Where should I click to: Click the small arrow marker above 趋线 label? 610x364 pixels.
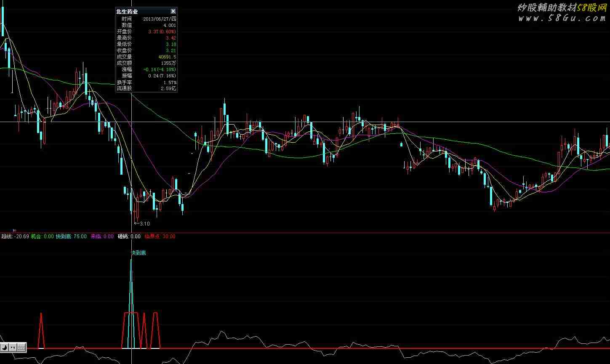click(x=14, y=230)
